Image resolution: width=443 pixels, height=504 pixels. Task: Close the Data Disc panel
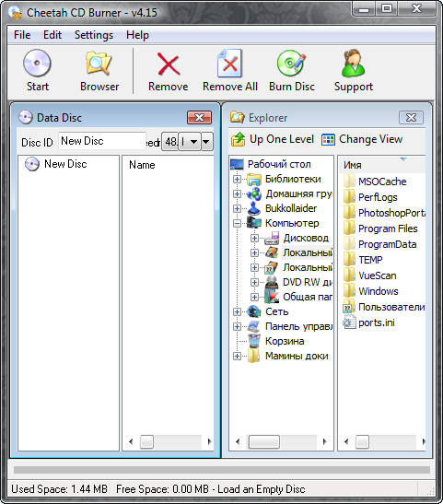click(x=200, y=118)
